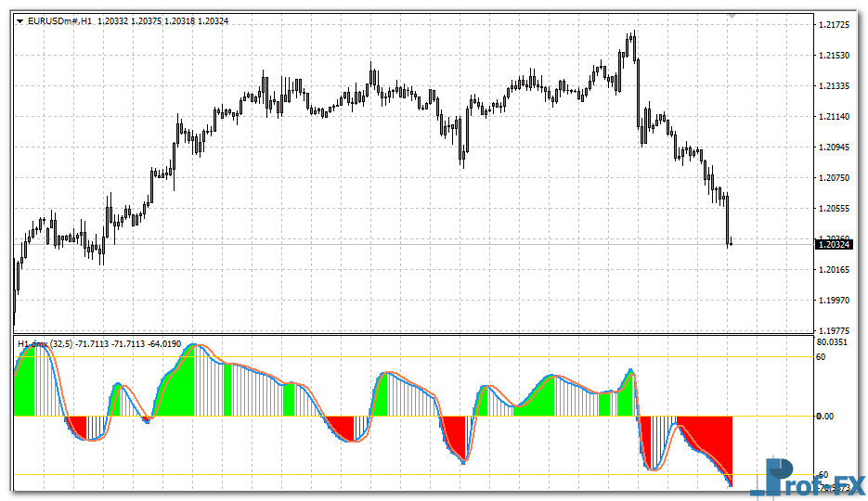Click the 1.20750 price scale label
Screen dimensions: 868x501
pyautogui.click(x=834, y=177)
